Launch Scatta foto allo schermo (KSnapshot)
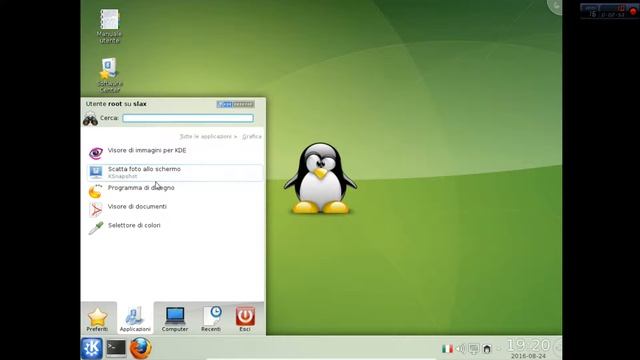The image size is (640, 360). coord(175,172)
